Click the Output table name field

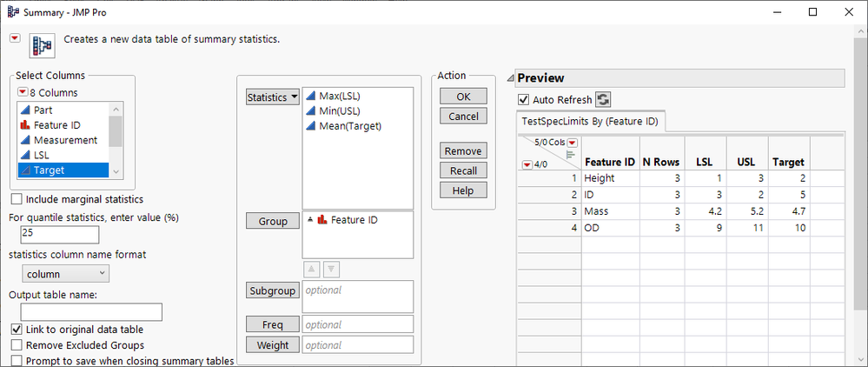coord(91,311)
